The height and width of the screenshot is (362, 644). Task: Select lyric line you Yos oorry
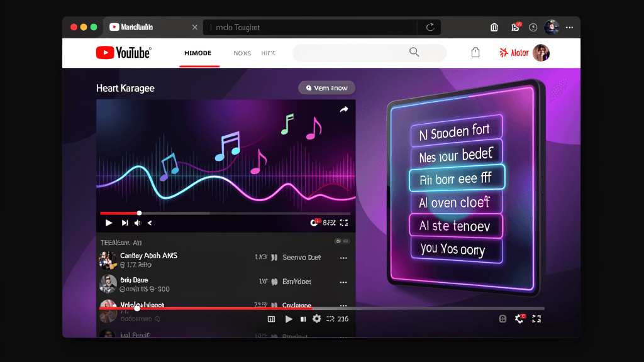pos(456,250)
